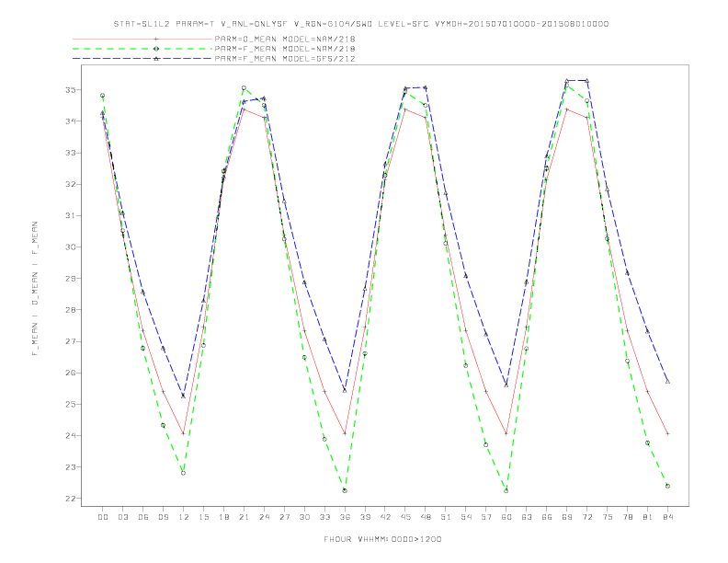Click y-axis tick label 32

71,184
